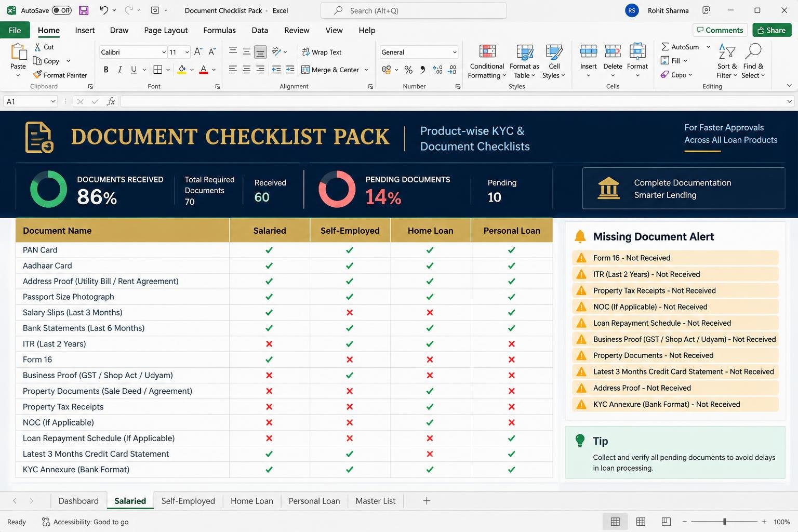Expand the formula bar
Viewport: 798px width, 532px height.
[790, 101]
